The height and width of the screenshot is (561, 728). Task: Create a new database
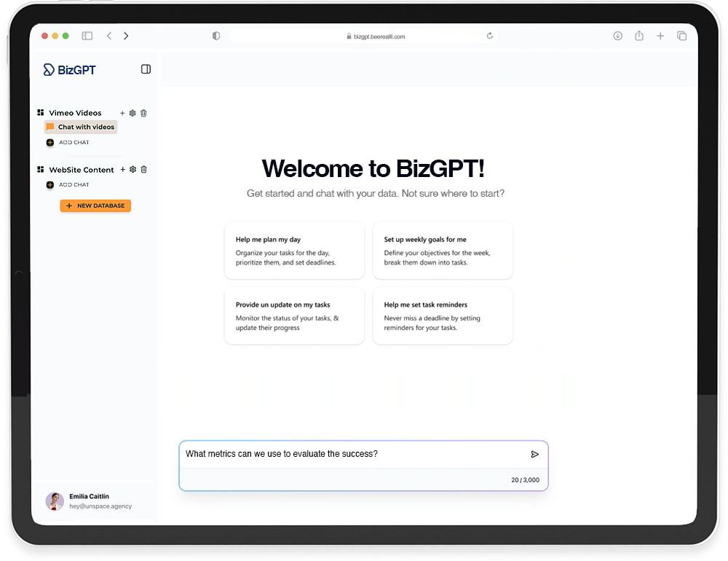click(95, 206)
